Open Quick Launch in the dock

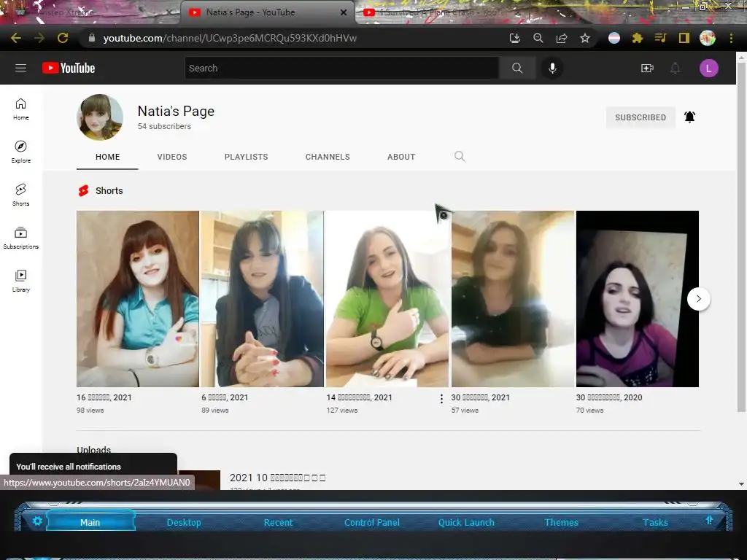coord(466,522)
